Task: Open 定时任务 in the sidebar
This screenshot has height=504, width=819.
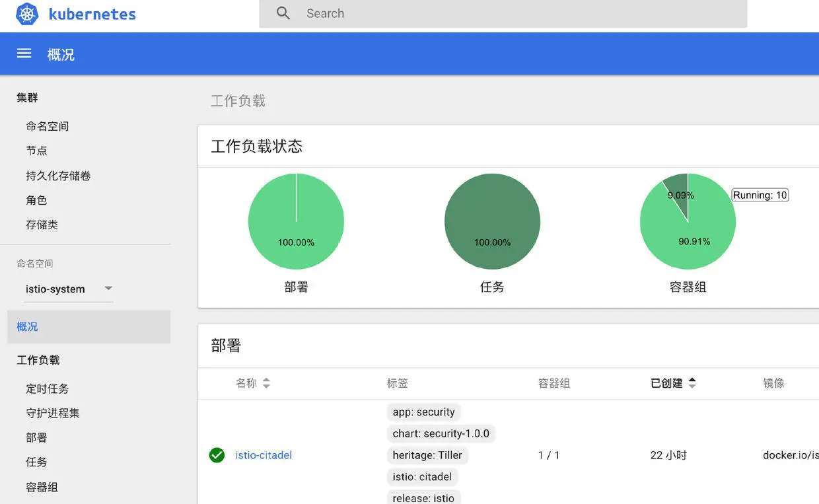Action: 48,388
